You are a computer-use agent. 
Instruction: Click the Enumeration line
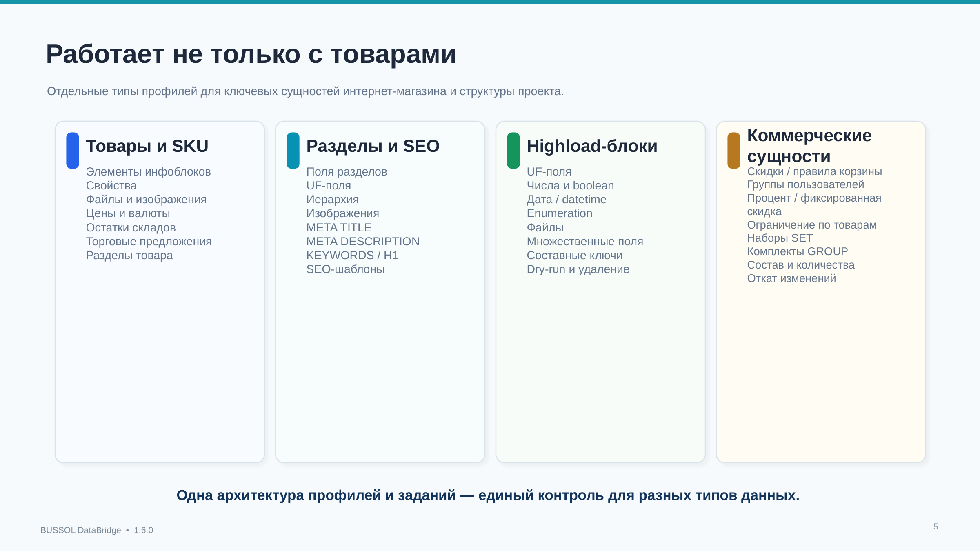point(559,213)
